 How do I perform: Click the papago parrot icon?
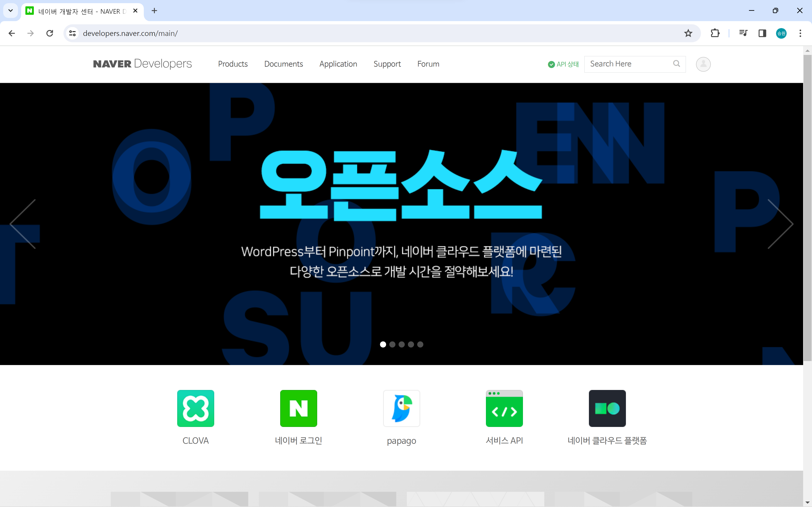coord(401,408)
